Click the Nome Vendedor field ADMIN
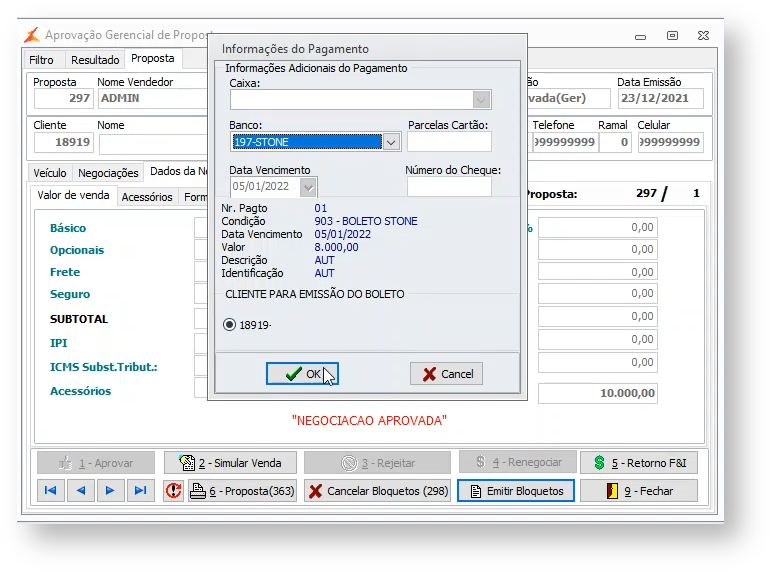Viewport: 772px width, 572px height. tap(153, 98)
